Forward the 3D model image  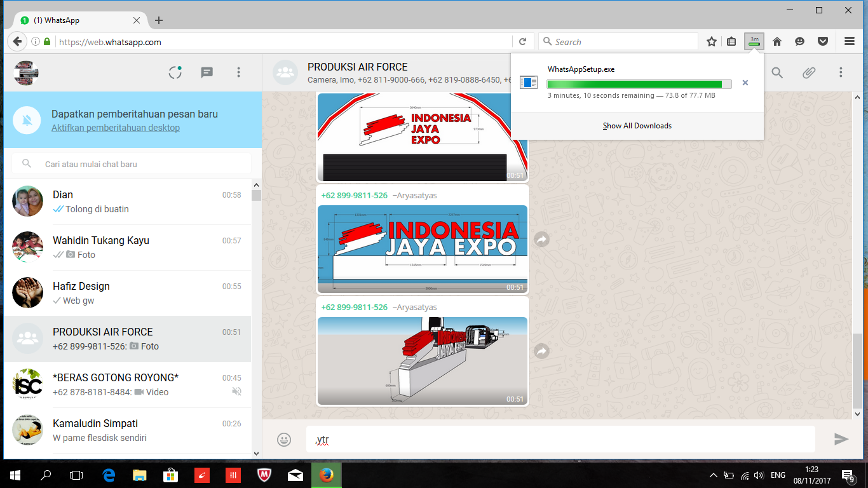tap(541, 351)
